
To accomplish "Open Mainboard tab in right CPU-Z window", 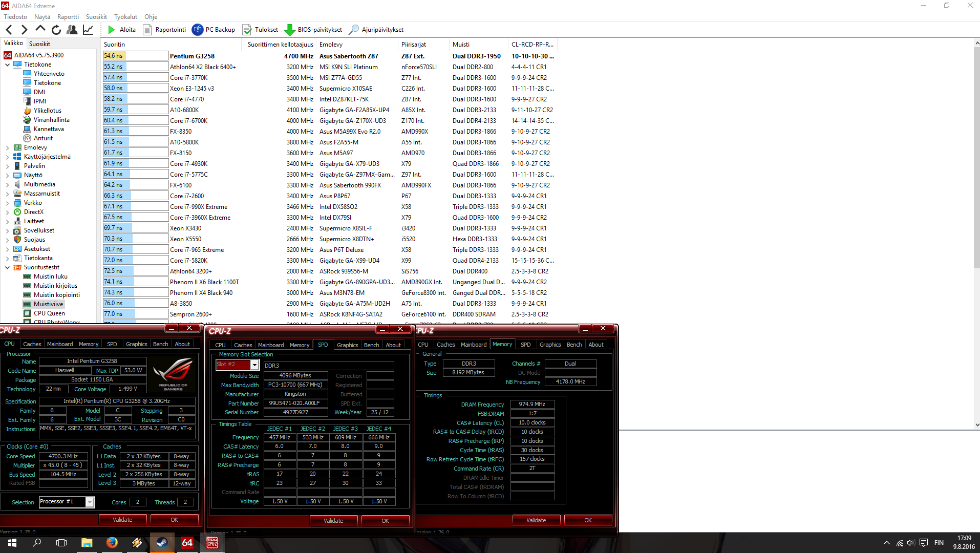I will [474, 345].
